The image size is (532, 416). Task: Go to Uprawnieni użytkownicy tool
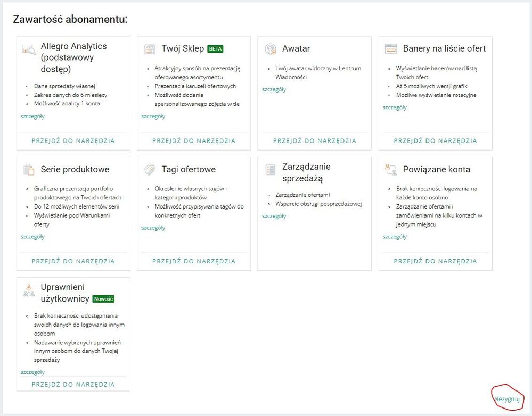click(x=73, y=384)
